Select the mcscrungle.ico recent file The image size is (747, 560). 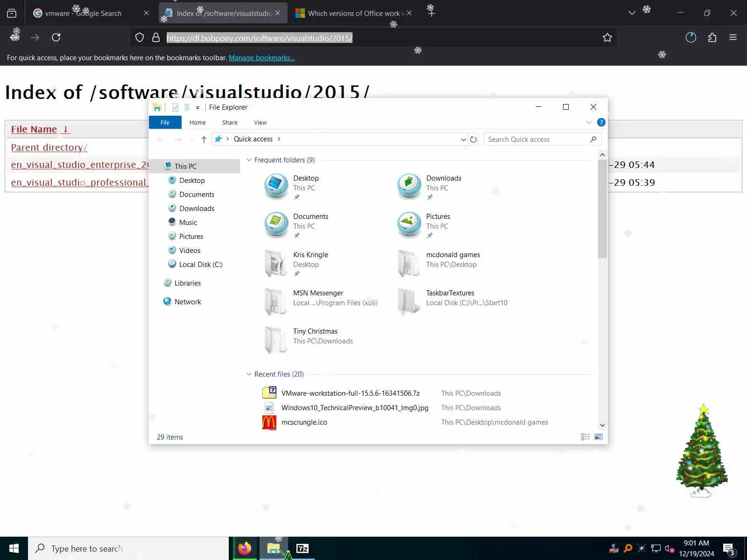pos(304,422)
